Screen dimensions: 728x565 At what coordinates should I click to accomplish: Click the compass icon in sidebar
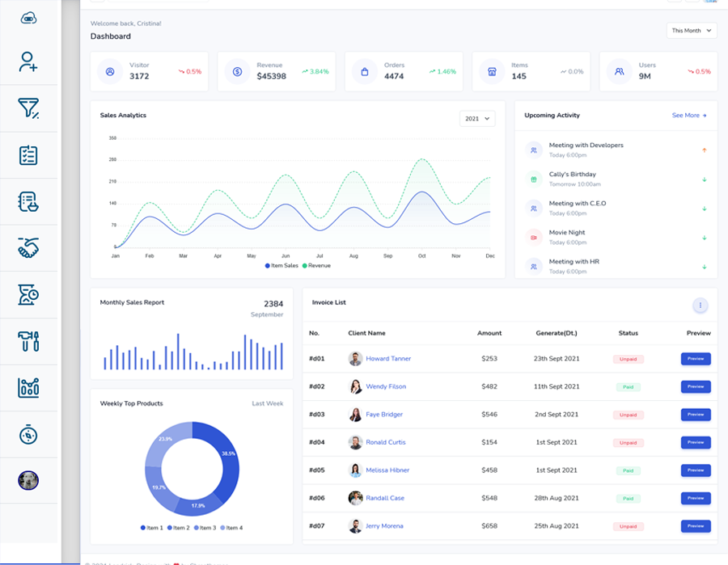point(28,434)
